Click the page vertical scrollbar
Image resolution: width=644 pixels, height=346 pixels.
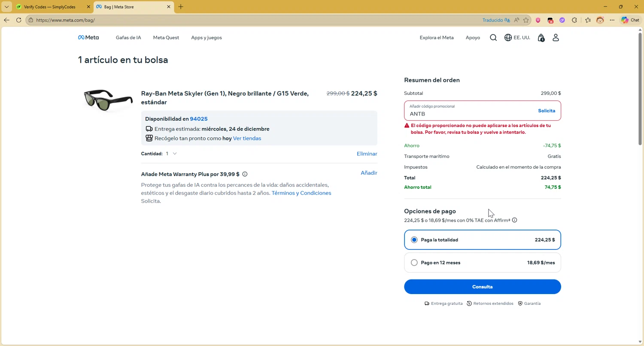(x=641, y=88)
